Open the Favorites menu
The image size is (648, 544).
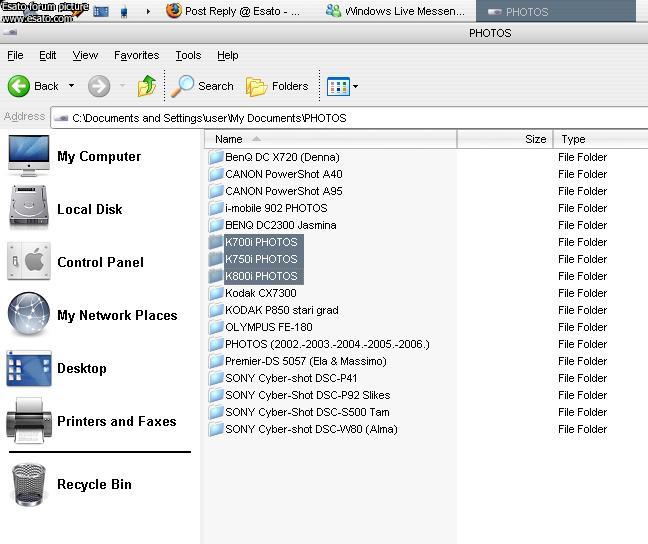pos(136,55)
